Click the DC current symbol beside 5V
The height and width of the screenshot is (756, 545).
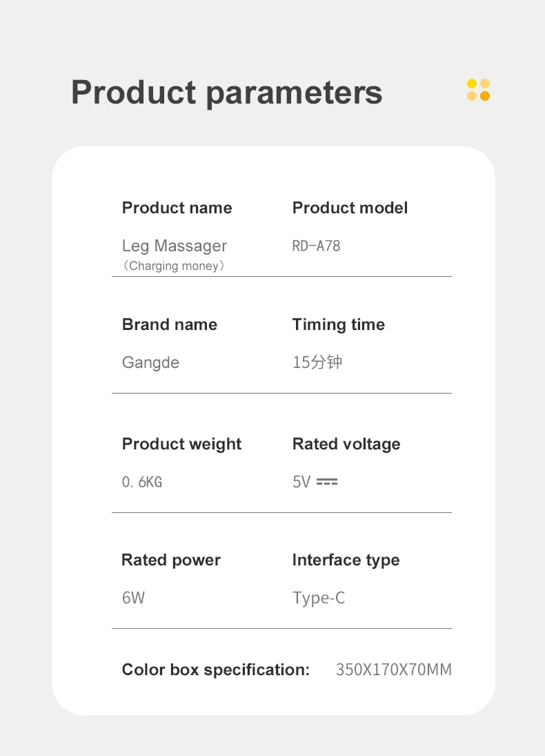(327, 482)
